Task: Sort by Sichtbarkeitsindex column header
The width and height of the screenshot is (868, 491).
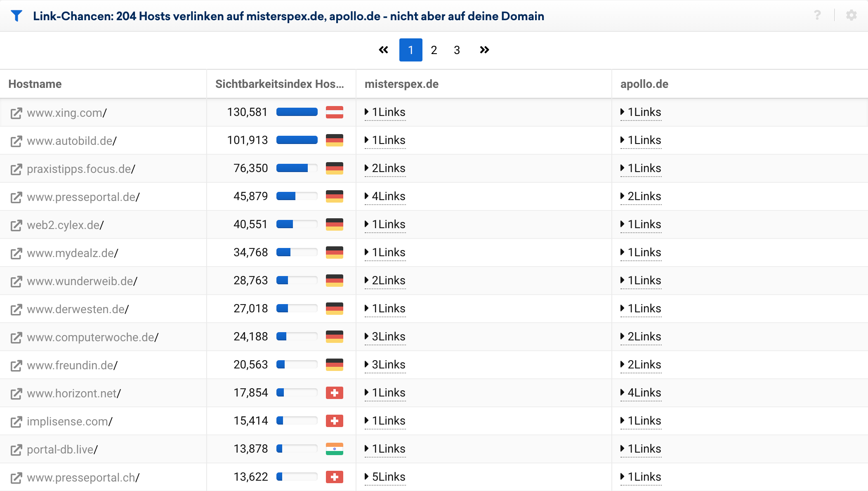Action: (x=279, y=84)
